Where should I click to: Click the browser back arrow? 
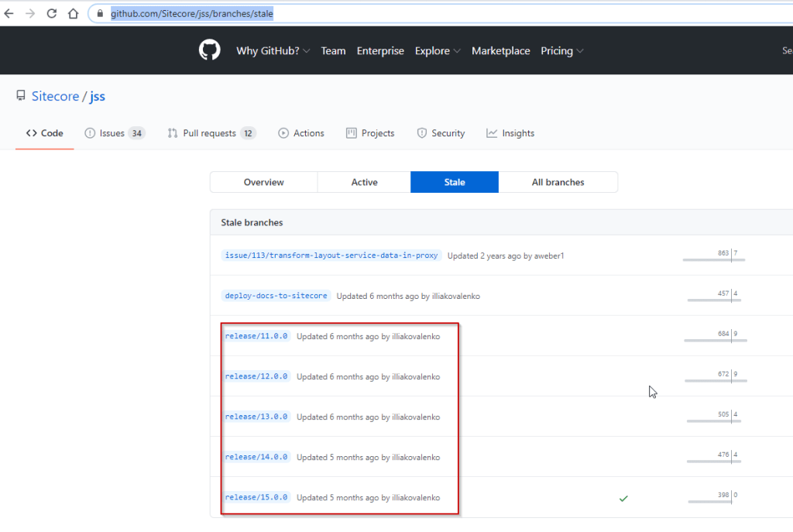tap(9, 13)
